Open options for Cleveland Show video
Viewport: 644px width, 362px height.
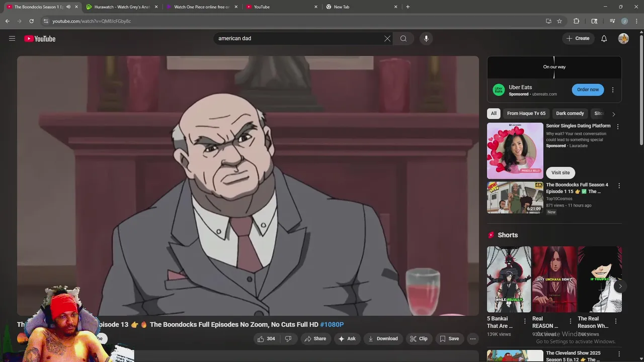click(x=619, y=354)
